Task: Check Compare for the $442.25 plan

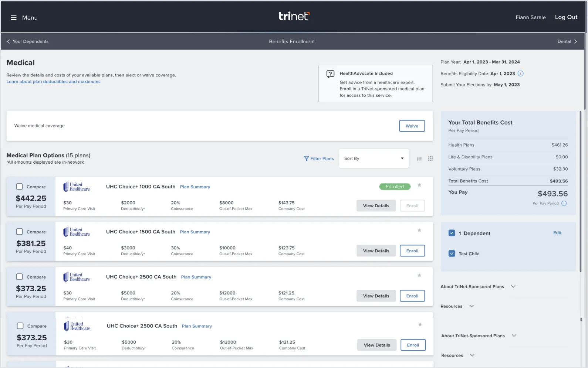Action: [20, 187]
